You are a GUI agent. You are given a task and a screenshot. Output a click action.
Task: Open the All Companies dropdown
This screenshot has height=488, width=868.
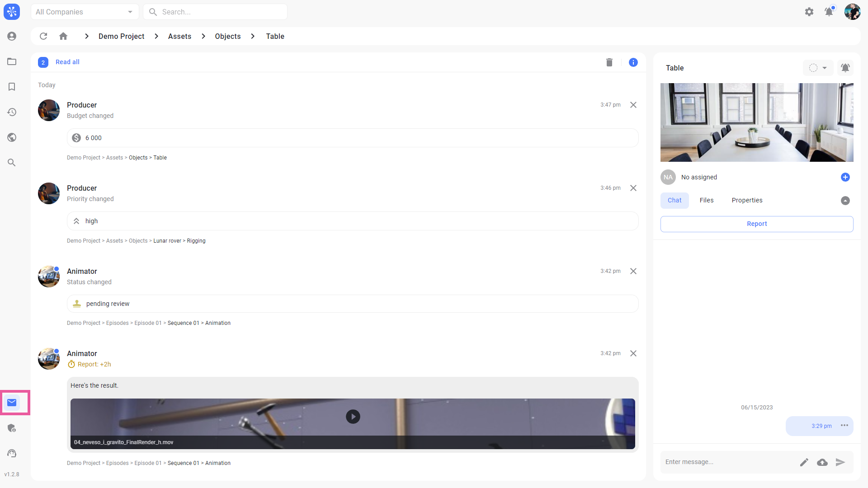[85, 12]
